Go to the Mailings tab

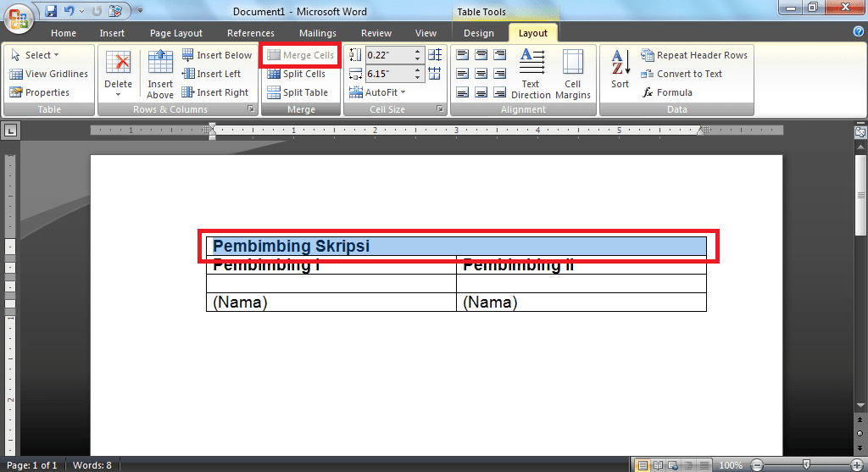[x=317, y=33]
